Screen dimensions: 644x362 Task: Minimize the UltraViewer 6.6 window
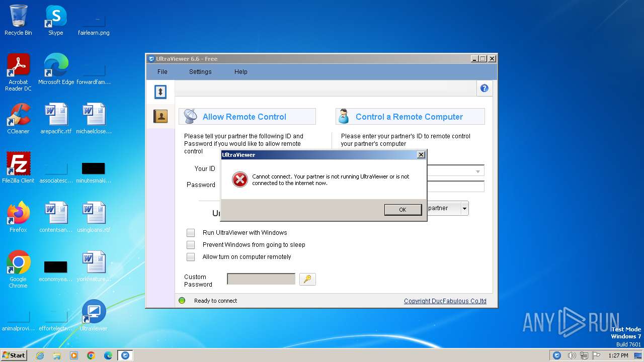point(474,59)
